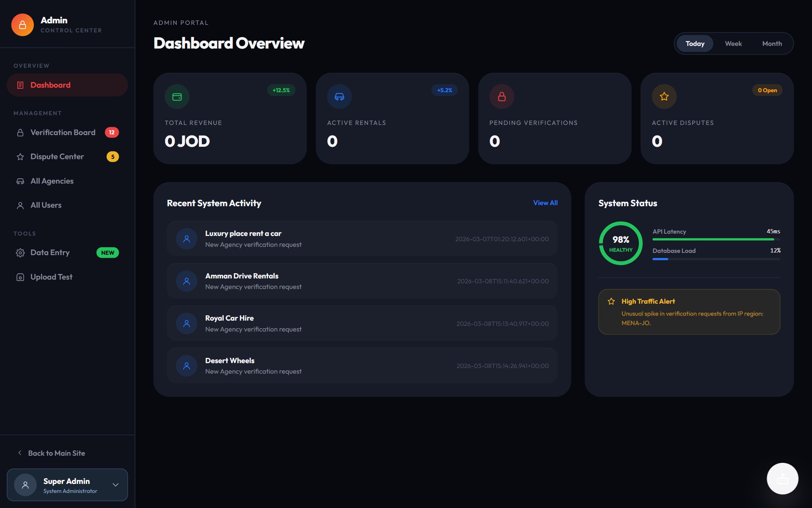Open the chatbot floating button

[783, 479]
